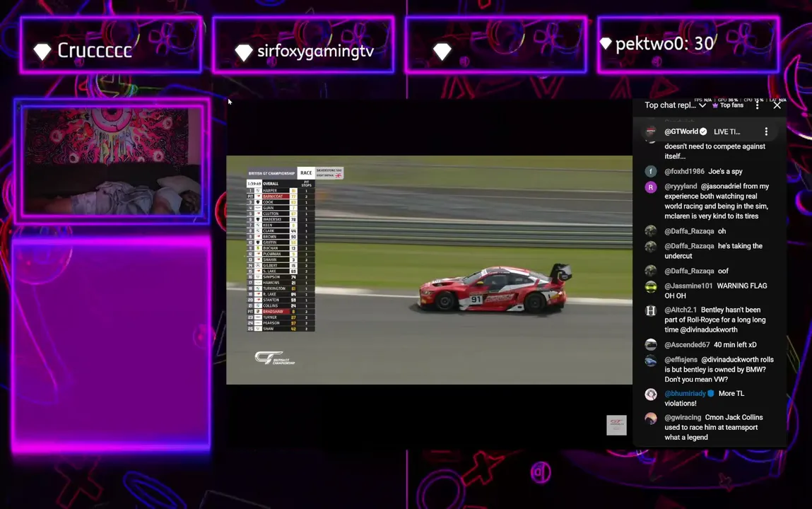Click the @gwiracing avatar icon
The image size is (812, 509).
tap(651, 418)
